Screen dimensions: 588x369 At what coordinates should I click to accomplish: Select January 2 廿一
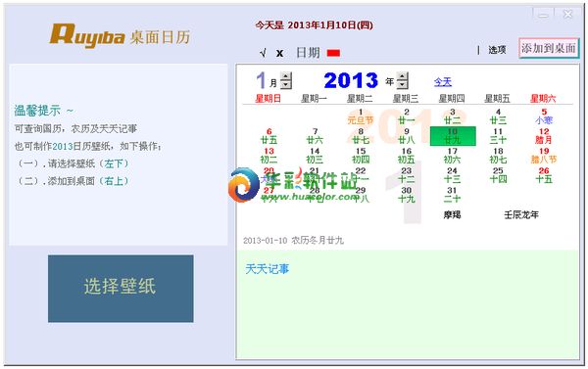click(407, 116)
